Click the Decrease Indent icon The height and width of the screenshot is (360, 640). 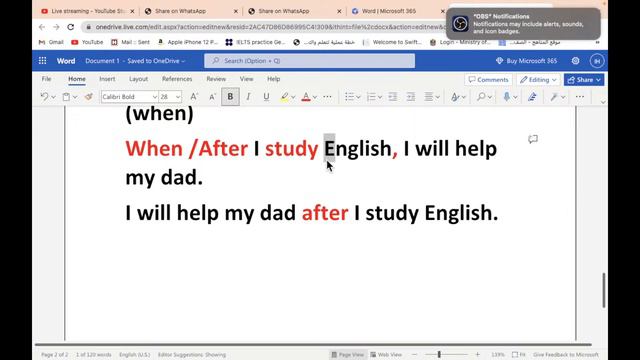[393, 97]
